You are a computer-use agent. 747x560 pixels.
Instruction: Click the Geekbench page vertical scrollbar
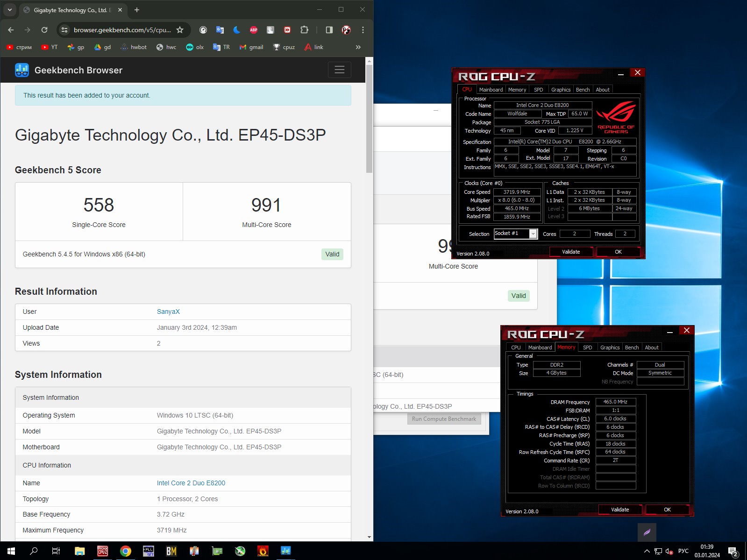point(369,119)
